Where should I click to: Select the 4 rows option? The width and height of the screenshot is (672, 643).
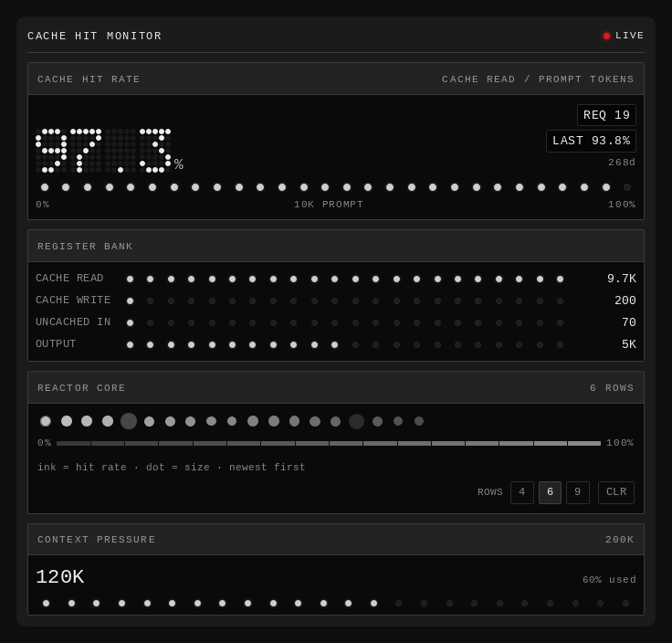tap(522, 492)
